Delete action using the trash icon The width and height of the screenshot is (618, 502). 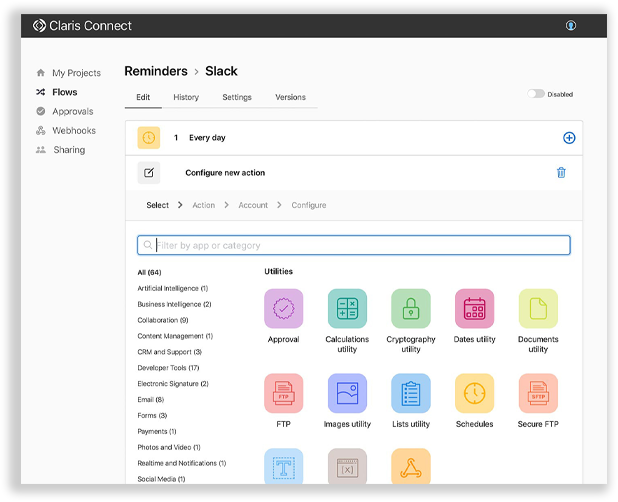[561, 173]
